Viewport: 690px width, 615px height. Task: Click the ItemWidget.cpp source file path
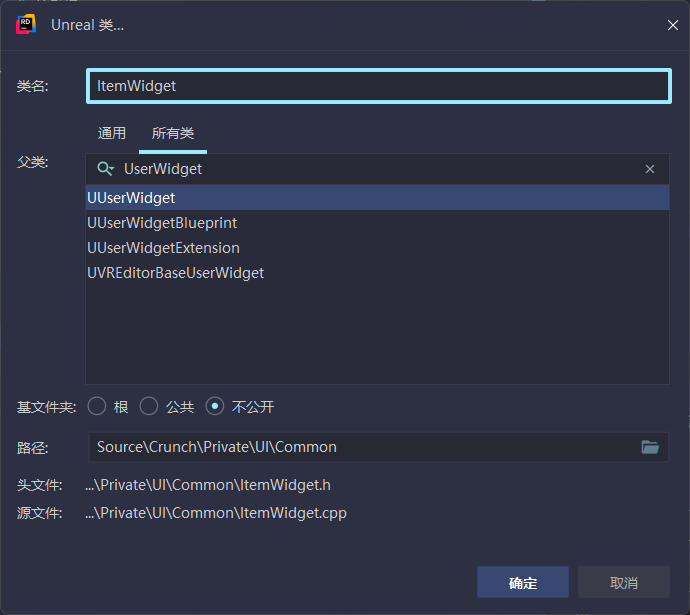[216, 513]
